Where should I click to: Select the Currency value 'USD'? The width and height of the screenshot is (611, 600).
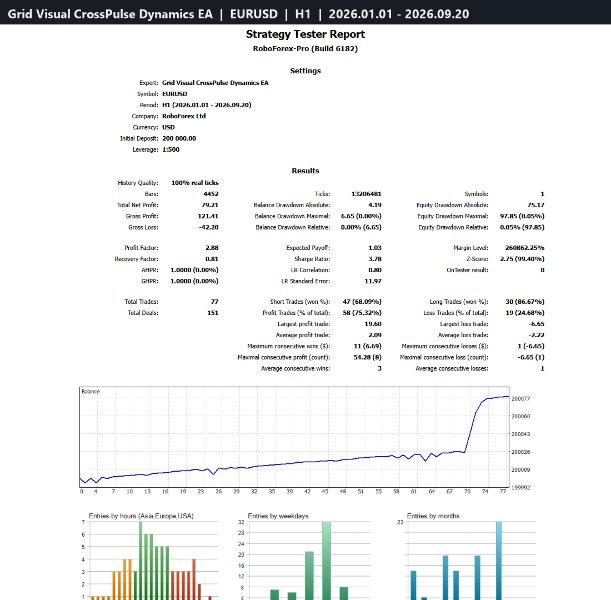click(168, 127)
